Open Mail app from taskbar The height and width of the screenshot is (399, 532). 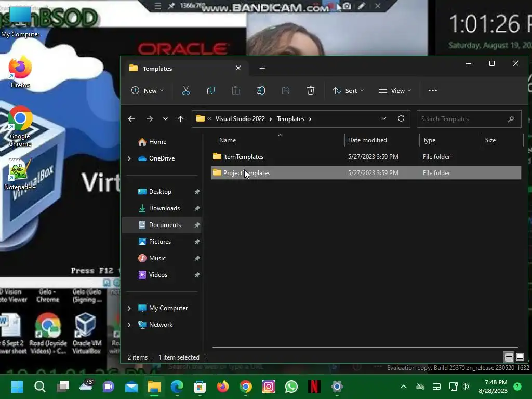click(x=131, y=387)
